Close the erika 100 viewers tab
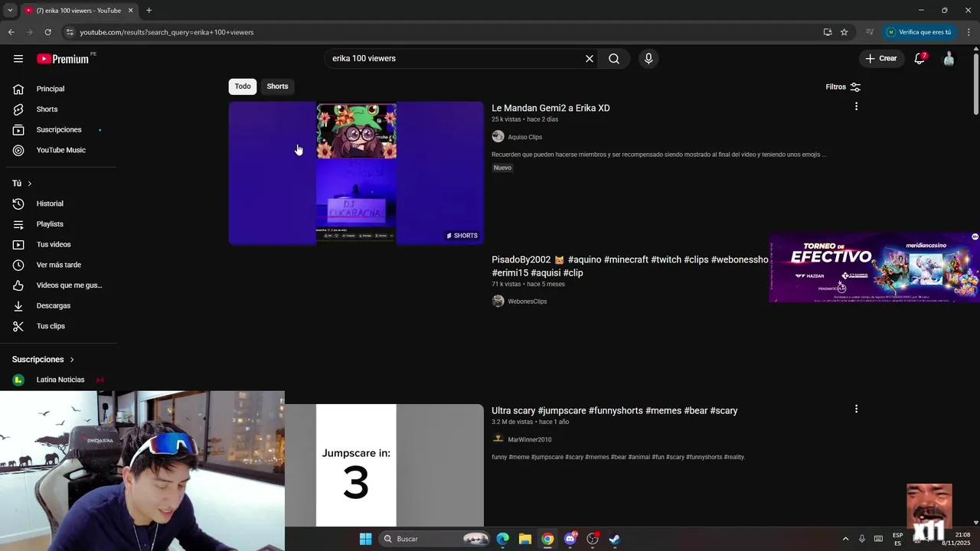Image resolution: width=980 pixels, height=551 pixels. click(130, 10)
